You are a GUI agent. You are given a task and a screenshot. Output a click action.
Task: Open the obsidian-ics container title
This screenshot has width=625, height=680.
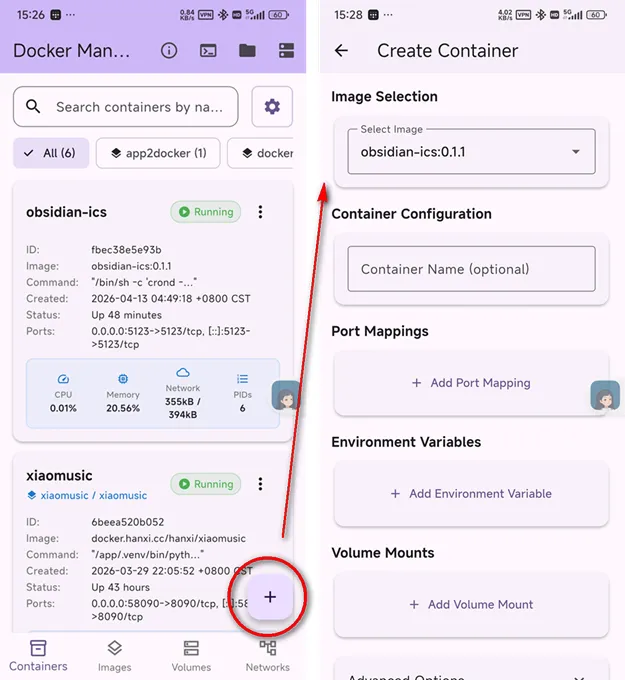(x=66, y=212)
